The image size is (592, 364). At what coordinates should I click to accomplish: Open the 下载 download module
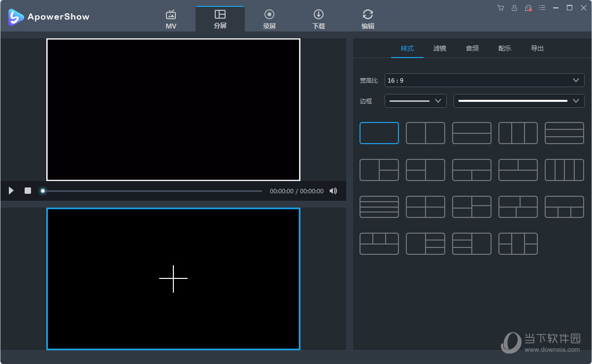(319, 19)
